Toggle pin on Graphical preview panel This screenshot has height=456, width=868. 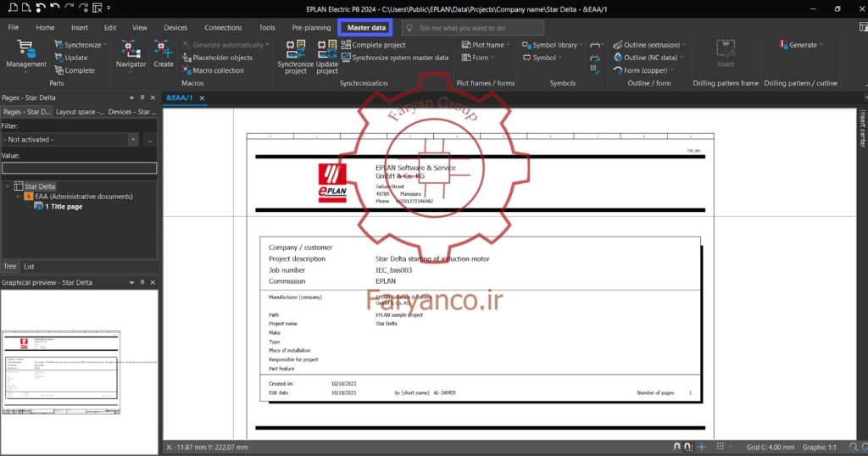point(142,282)
